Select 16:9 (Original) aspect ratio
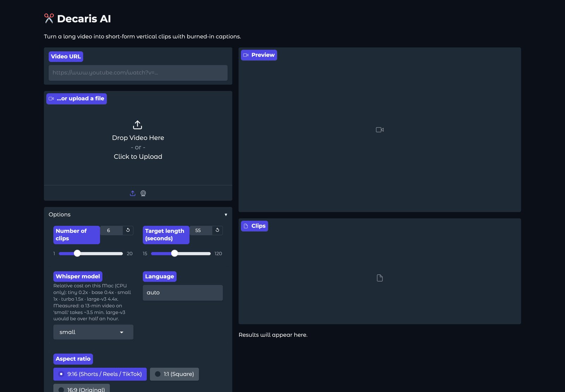Image resolution: width=565 pixels, height=392 pixels. [82, 388]
